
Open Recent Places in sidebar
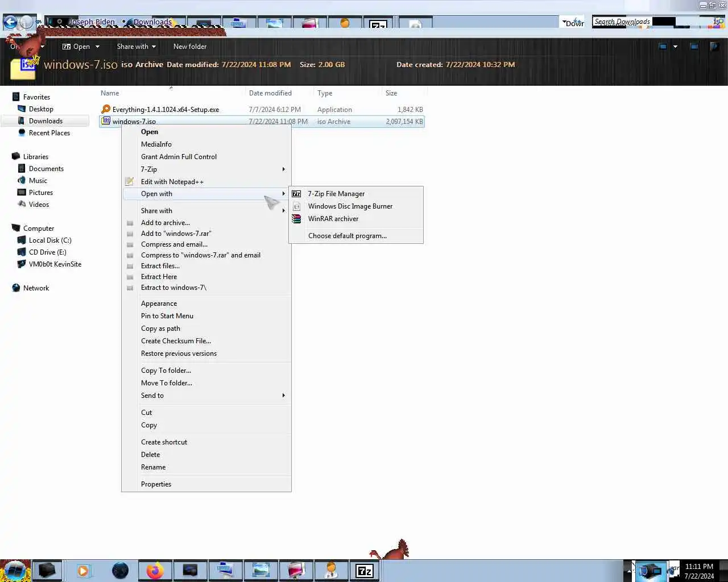49,133
